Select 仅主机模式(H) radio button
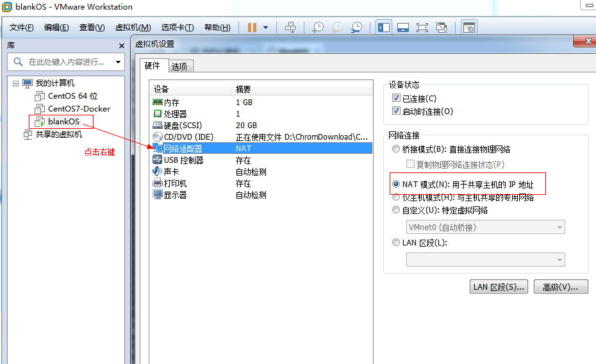This screenshot has width=596, height=364. [396, 197]
